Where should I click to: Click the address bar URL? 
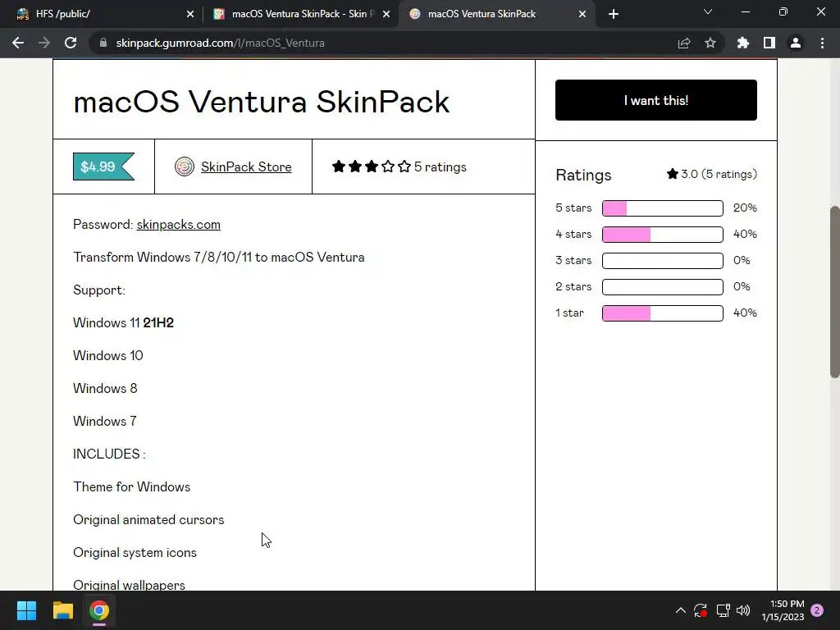pos(220,43)
